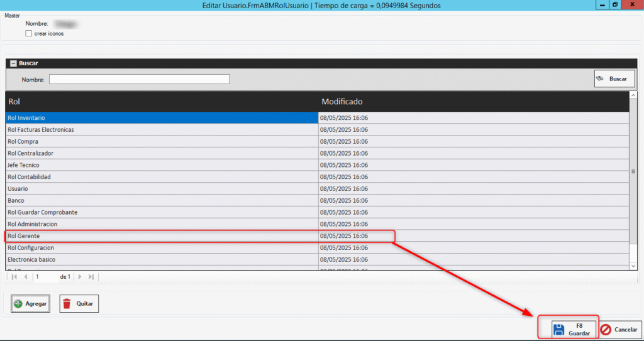Select the Rol Contabilidad row
Image resolution: width=644 pixels, height=341 pixels.
(162, 177)
